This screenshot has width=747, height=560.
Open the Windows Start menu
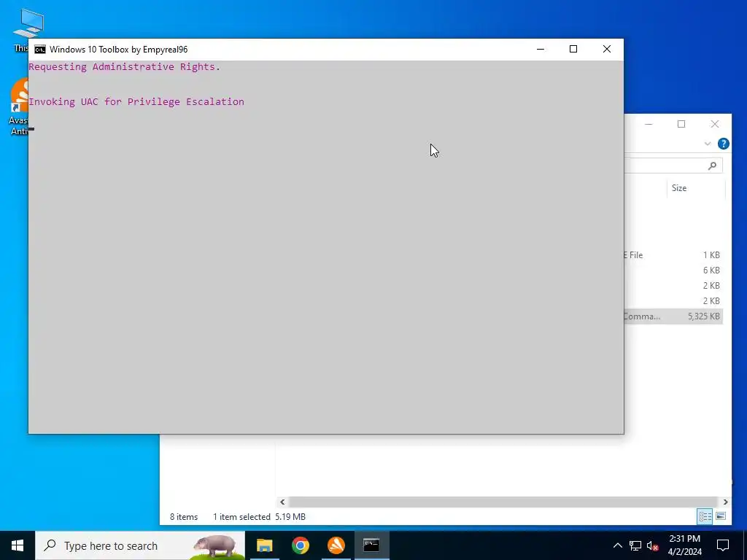[x=18, y=545]
